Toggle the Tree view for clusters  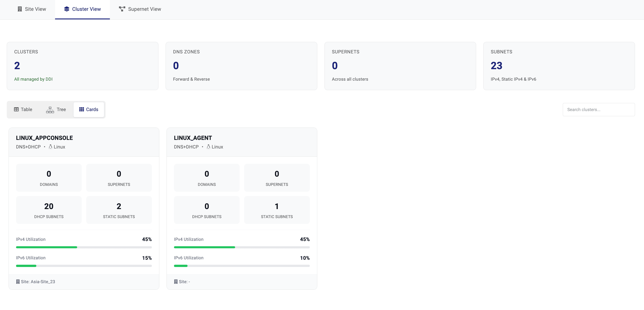(x=57, y=109)
